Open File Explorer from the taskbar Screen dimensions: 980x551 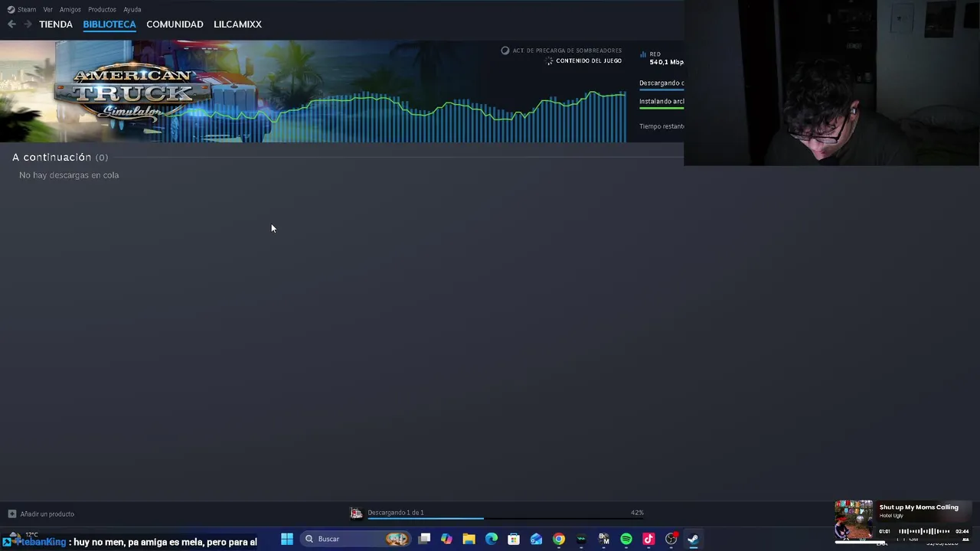469,539
